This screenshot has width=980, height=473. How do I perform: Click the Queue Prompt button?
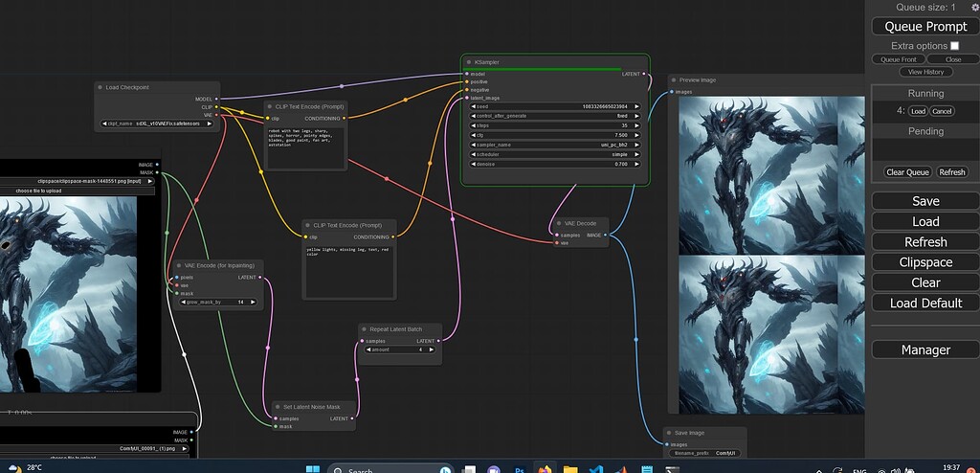pos(925,27)
